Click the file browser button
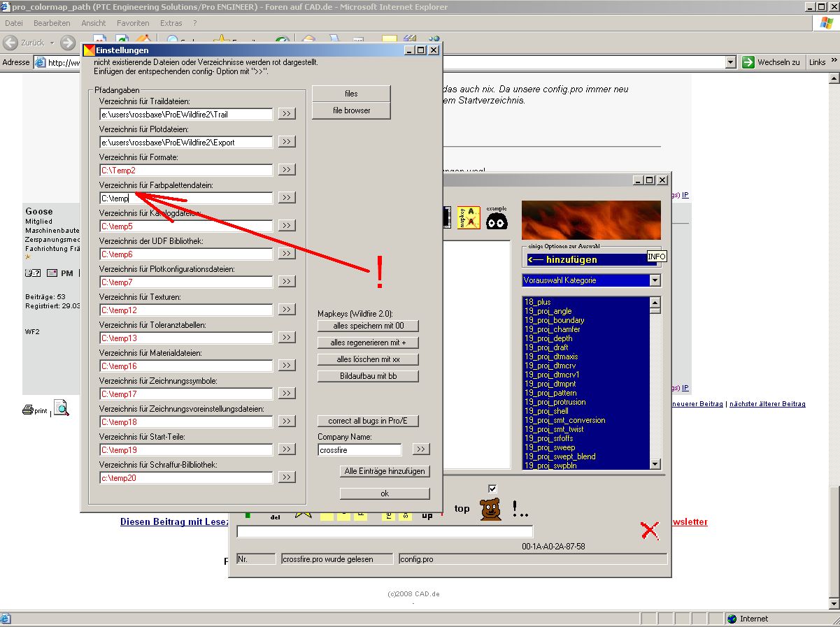The image size is (840, 627). [x=351, y=110]
